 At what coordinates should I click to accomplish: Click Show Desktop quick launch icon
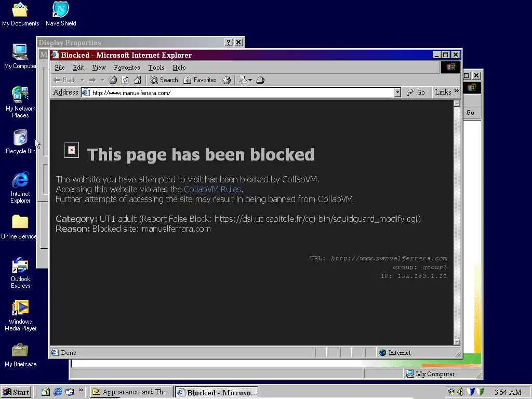[46, 392]
